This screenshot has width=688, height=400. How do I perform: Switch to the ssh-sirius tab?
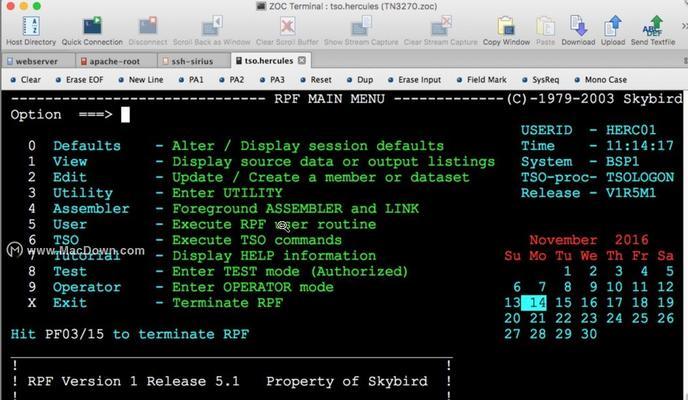(192, 61)
